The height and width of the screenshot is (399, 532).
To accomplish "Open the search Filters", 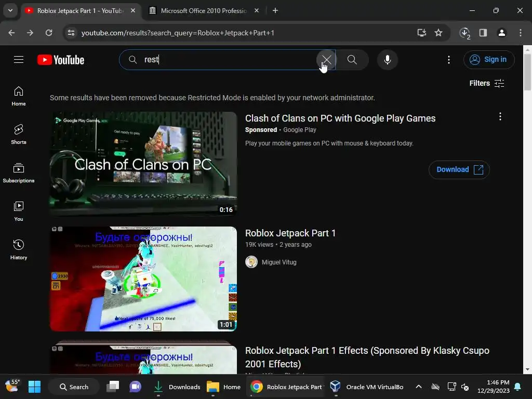I will [x=486, y=83].
